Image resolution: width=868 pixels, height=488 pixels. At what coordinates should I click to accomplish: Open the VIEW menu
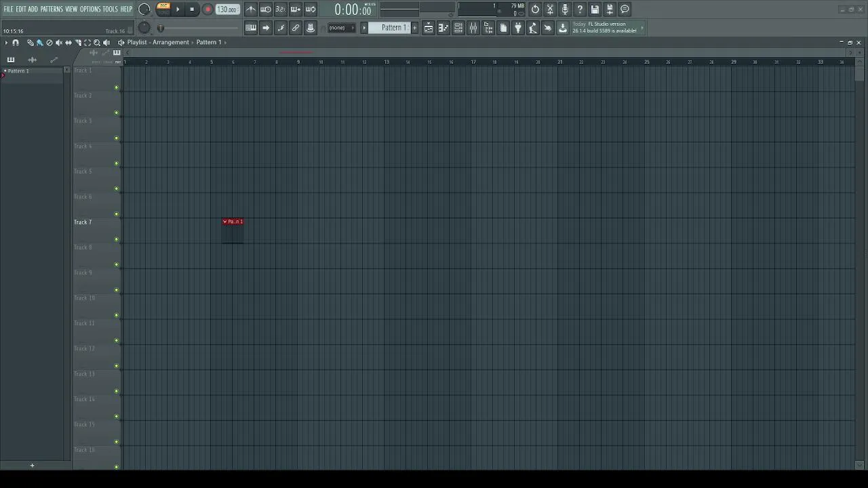coord(71,9)
